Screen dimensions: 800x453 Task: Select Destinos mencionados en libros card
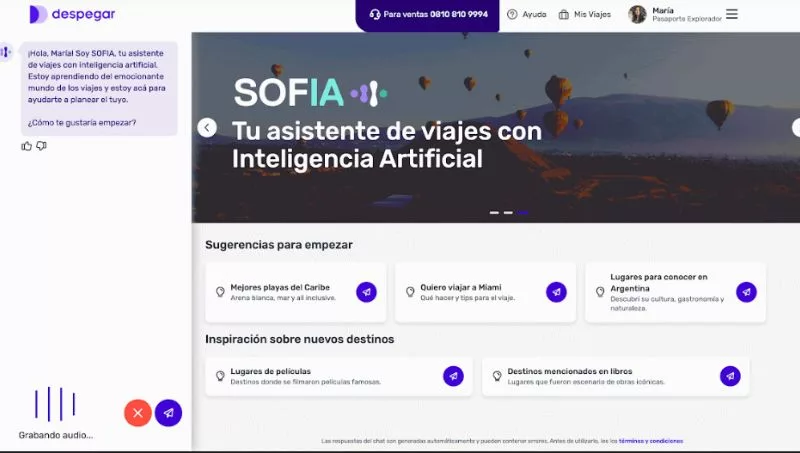(600, 376)
